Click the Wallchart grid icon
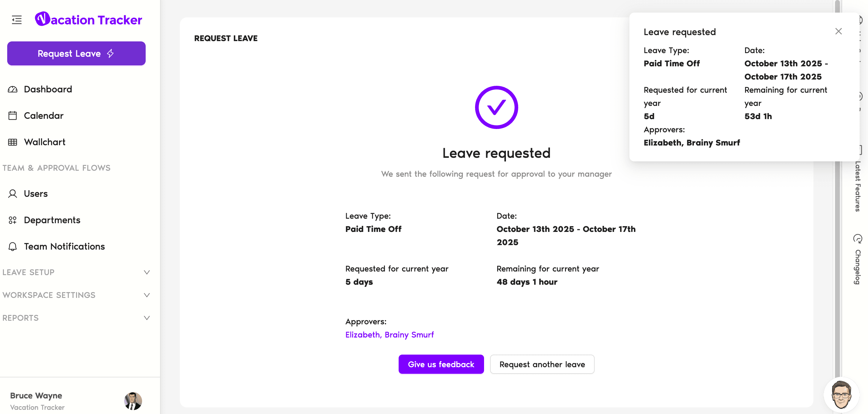The image size is (868, 414). tap(13, 142)
